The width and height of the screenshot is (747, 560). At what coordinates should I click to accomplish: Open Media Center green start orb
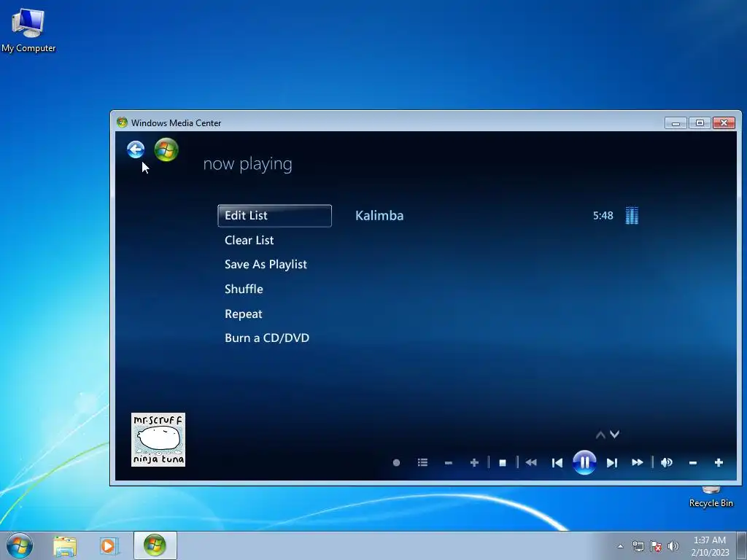click(166, 150)
